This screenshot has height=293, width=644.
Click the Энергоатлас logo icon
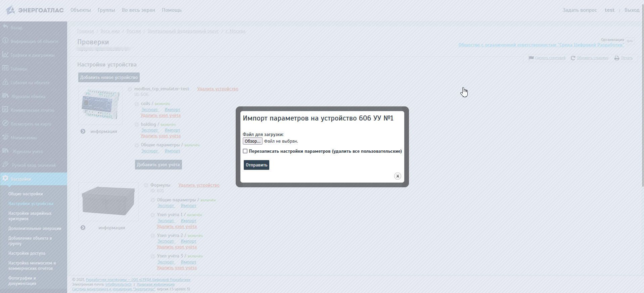[10, 10]
